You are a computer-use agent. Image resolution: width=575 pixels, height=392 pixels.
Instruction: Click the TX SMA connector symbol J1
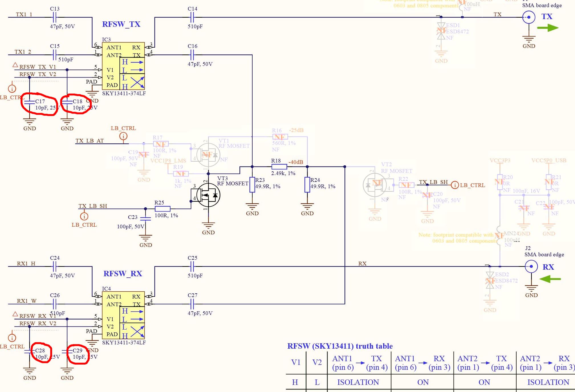coord(529,17)
